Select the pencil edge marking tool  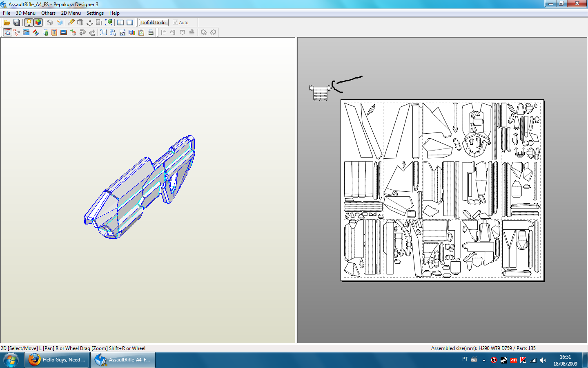[x=71, y=22]
